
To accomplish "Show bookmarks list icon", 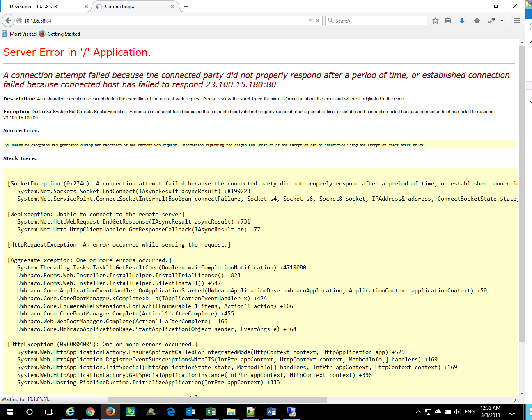I will pyautogui.click(x=448, y=21).
